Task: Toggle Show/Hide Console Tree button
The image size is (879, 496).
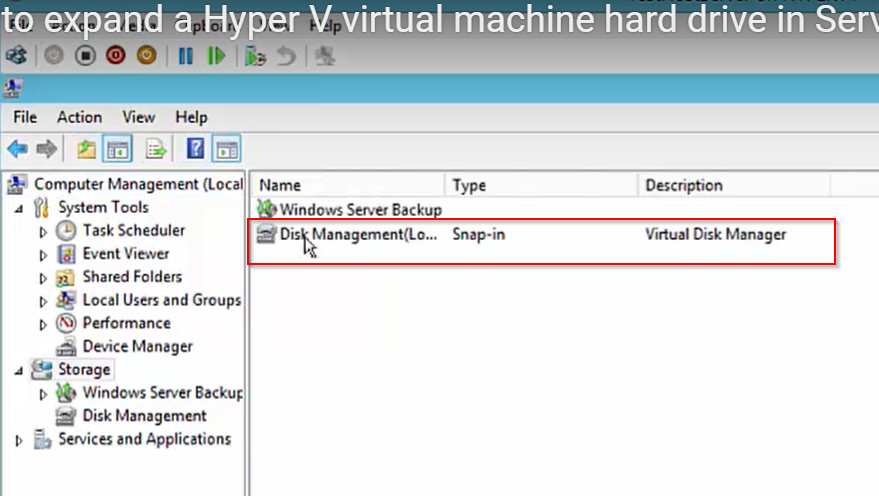Action: (x=118, y=149)
